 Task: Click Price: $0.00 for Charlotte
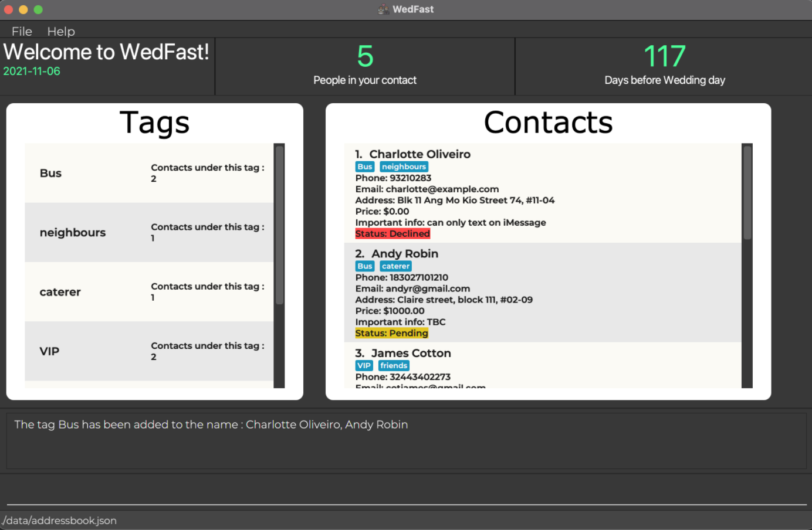(x=382, y=211)
